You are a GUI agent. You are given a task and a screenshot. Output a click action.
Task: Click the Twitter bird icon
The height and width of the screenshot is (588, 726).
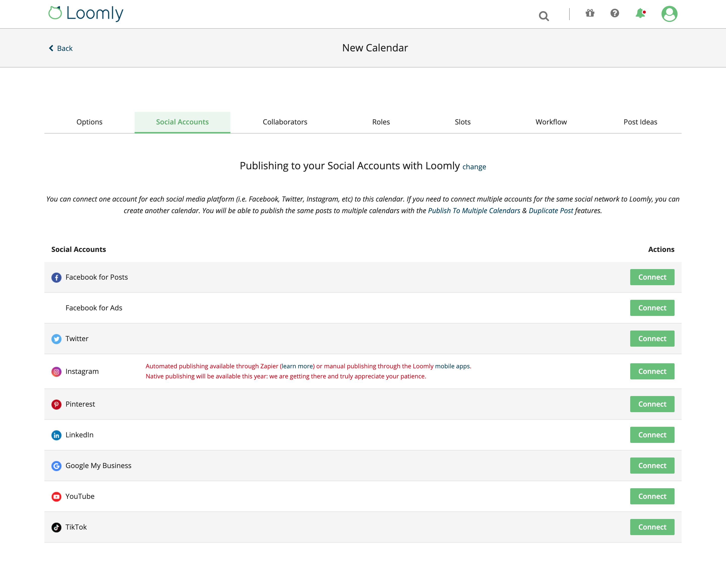[x=56, y=339]
